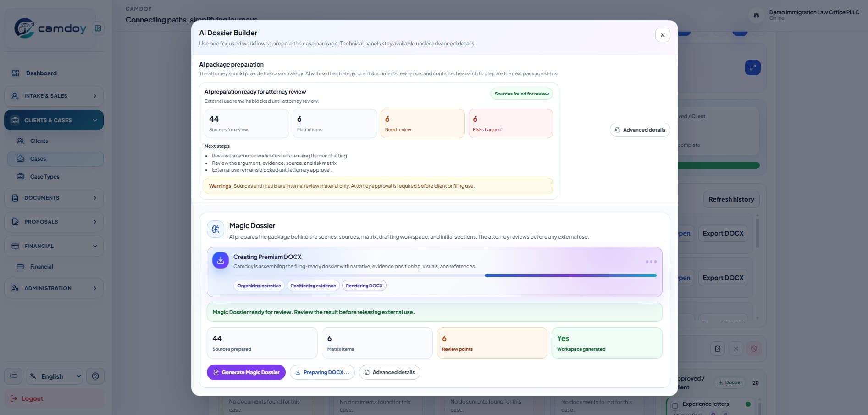Image resolution: width=868 pixels, height=415 pixels.
Task: Click the clipboard icon in the background page
Action: point(718,348)
